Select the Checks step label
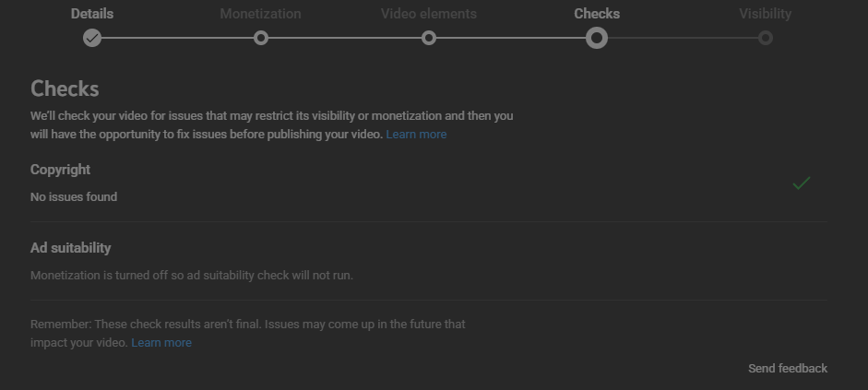This screenshot has width=868, height=390. pyautogui.click(x=597, y=14)
